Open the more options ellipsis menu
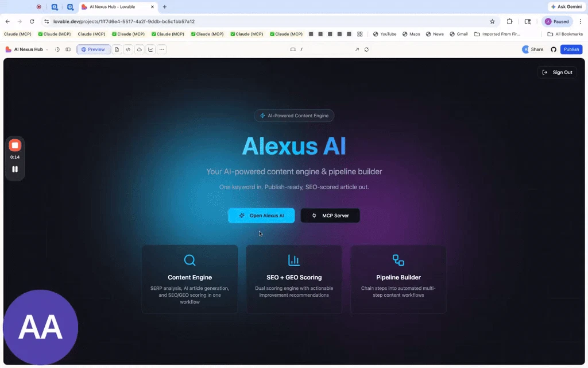Image resolution: width=588 pixels, height=368 pixels. [161, 49]
